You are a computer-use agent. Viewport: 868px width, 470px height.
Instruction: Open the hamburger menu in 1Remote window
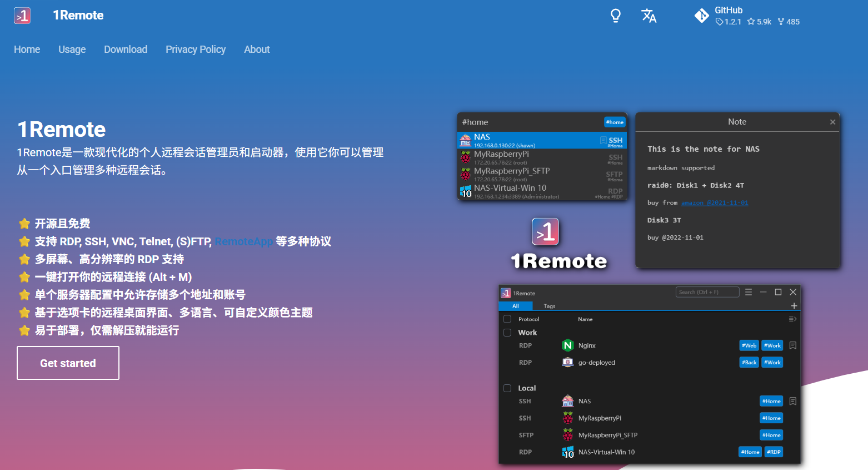pyautogui.click(x=749, y=292)
